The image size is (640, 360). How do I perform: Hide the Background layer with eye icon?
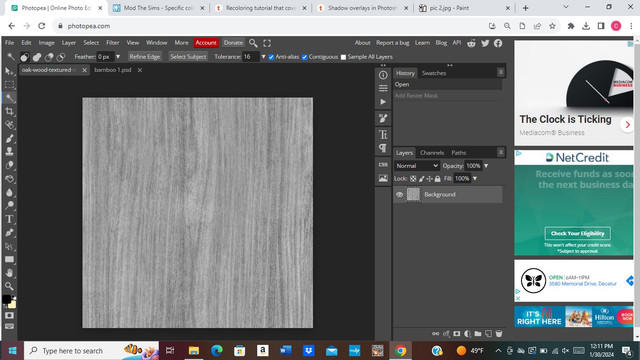point(400,195)
